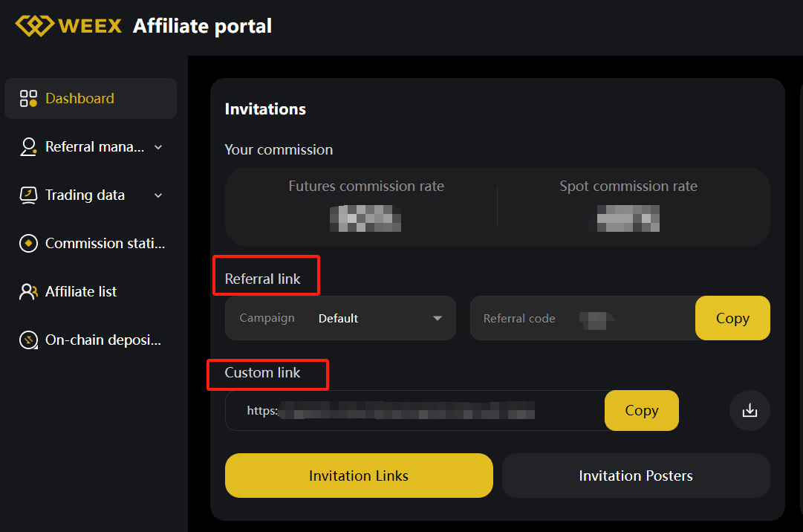Click the Affiliate portal title text
Image resolution: width=803 pixels, height=532 pixels.
[201, 25]
